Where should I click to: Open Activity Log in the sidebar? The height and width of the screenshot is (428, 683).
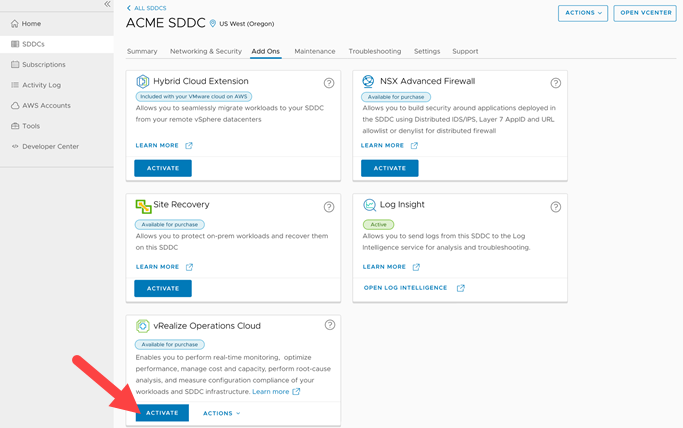(41, 85)
